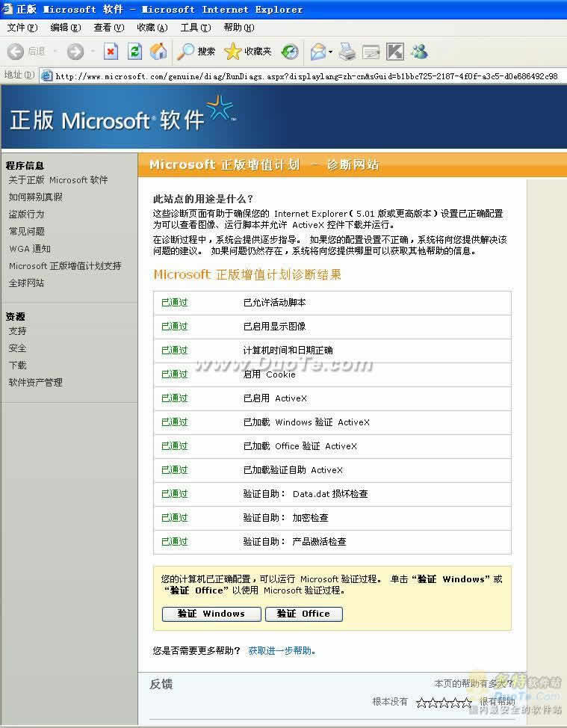Click the 计算机时间和日期正确 result text

pos(288,350)
